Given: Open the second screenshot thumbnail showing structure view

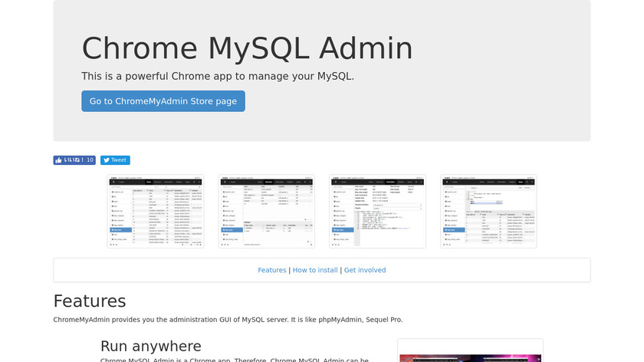Looking at the screenshot, I should (267, 211).
